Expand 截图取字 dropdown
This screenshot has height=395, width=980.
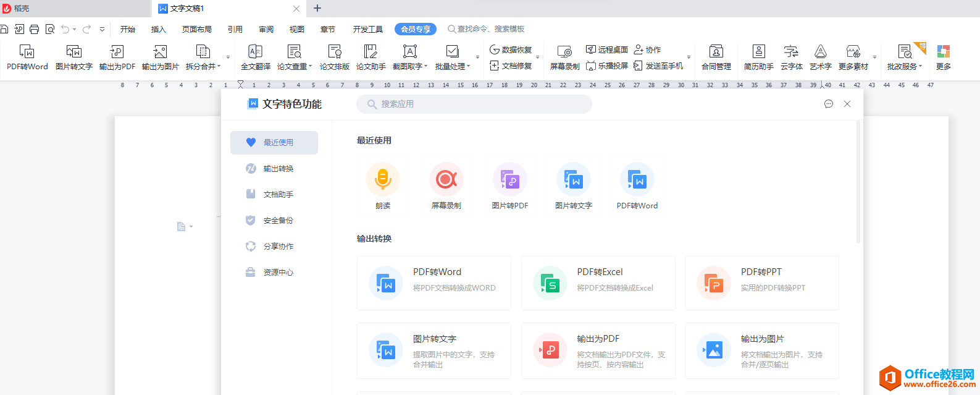[x=425, y=66]
